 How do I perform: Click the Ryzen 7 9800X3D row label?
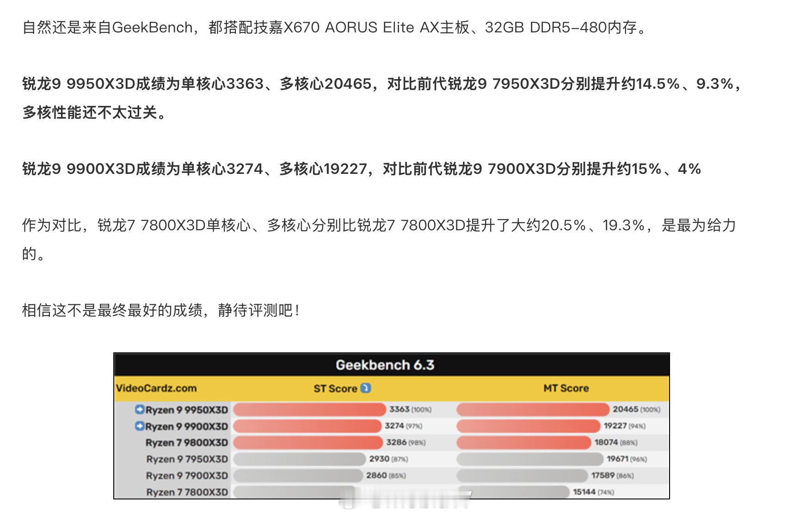coord(187,443)
